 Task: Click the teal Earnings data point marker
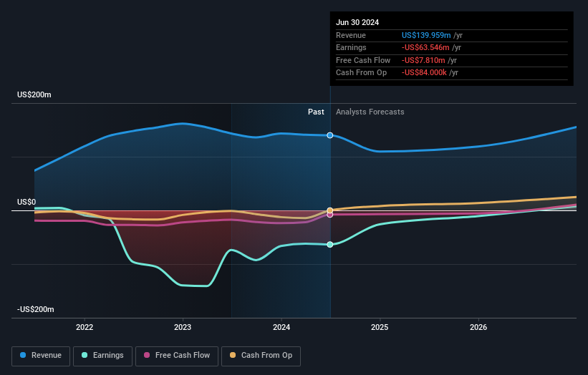(330, 245)
